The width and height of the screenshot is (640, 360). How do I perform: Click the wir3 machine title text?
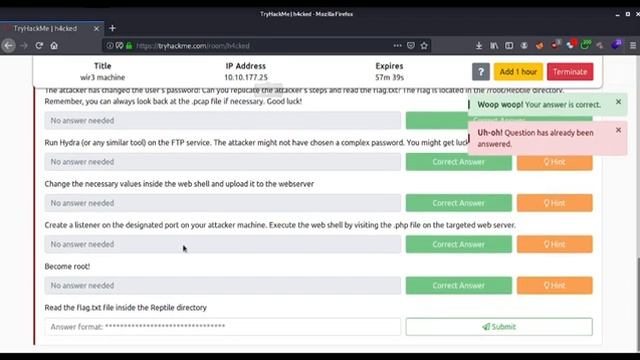102,77
